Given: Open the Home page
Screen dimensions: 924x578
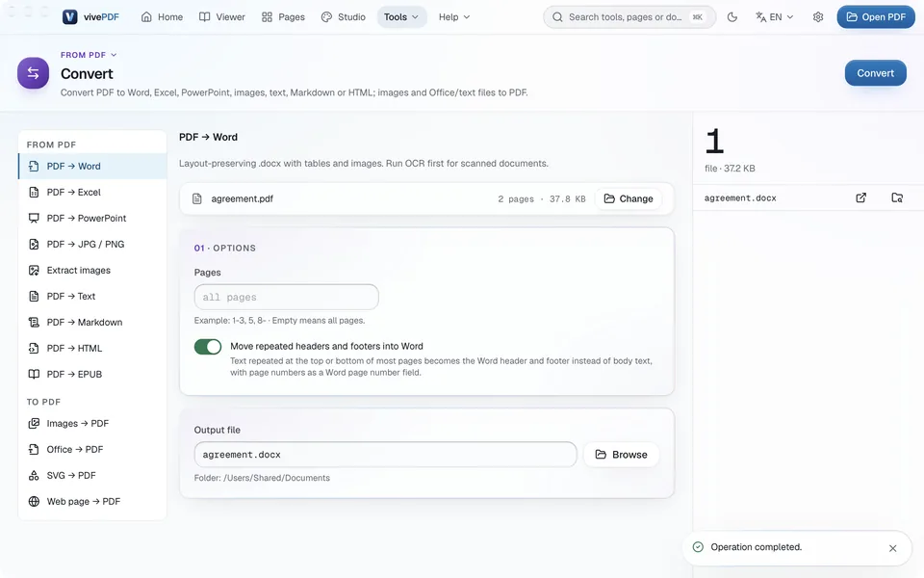Looking at the screenshot, I should (162, 17).
